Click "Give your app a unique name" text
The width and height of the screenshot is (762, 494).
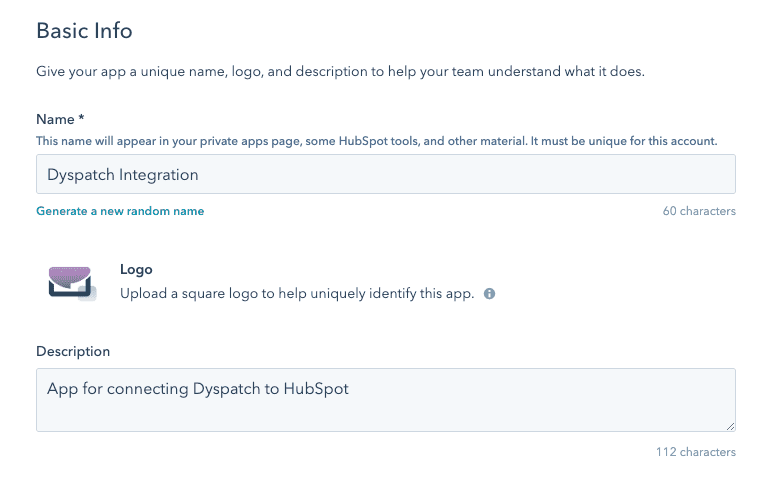340,71
